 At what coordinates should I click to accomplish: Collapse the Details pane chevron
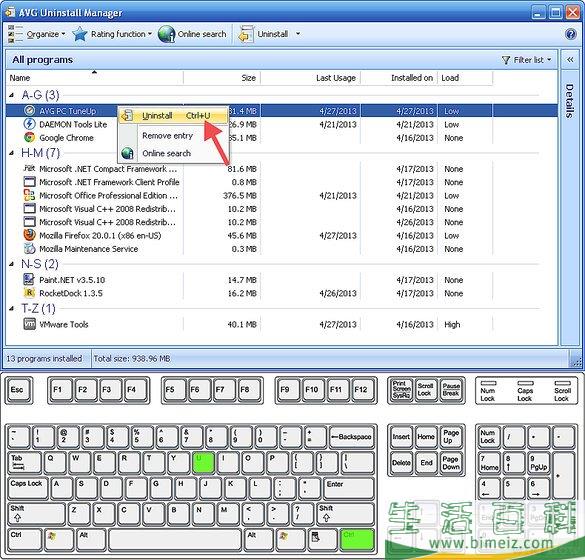click(x=570, y=60)
